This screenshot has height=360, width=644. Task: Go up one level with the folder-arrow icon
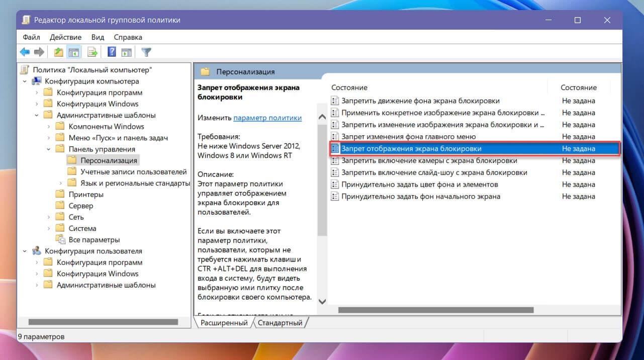coord(59,52)
